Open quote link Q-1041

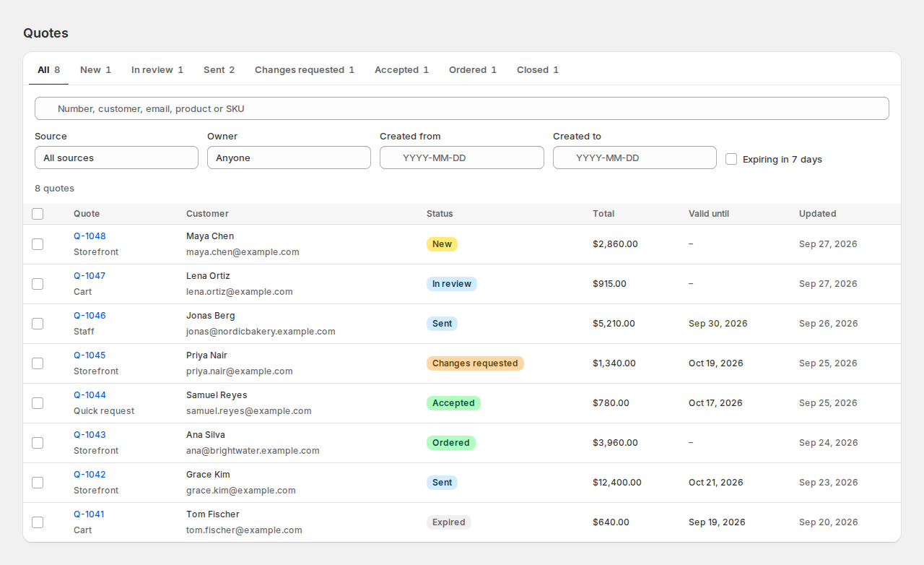(x=89, y=514)
